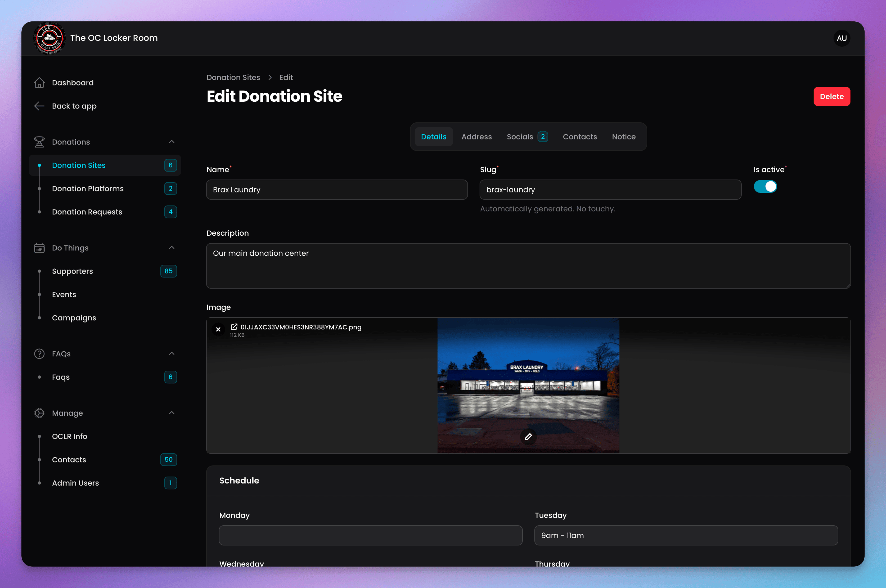The height and width of the screenshot is (588, 886).
Task: Remove the uploaded image with X icon
Action: [218, 329]
